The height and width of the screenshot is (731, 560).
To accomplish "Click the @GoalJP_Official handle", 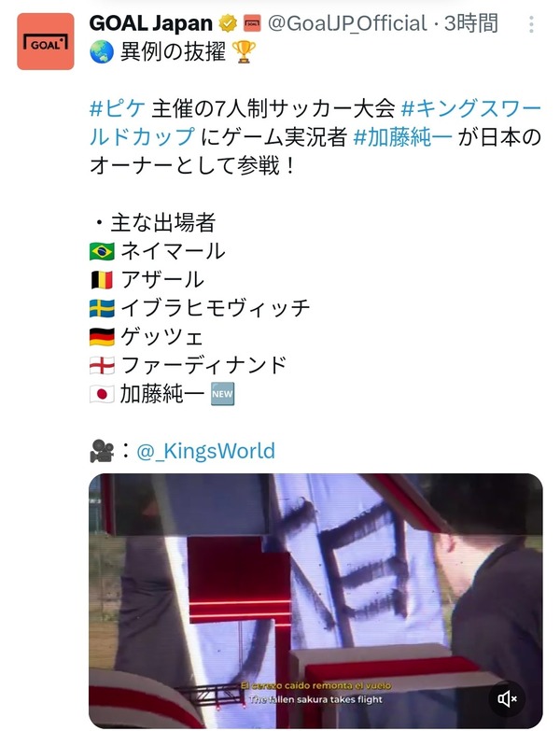I will coord(347,23).
